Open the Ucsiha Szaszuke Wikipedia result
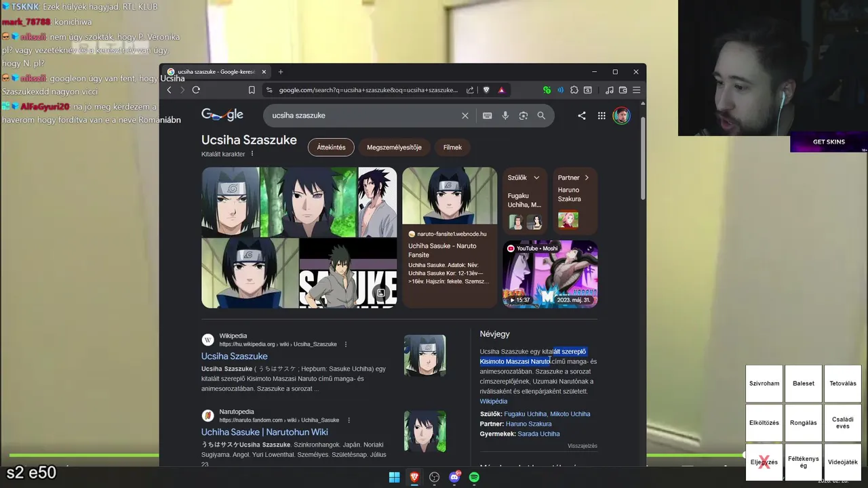This screenshot has width=868, height=488. pos(235,356)
